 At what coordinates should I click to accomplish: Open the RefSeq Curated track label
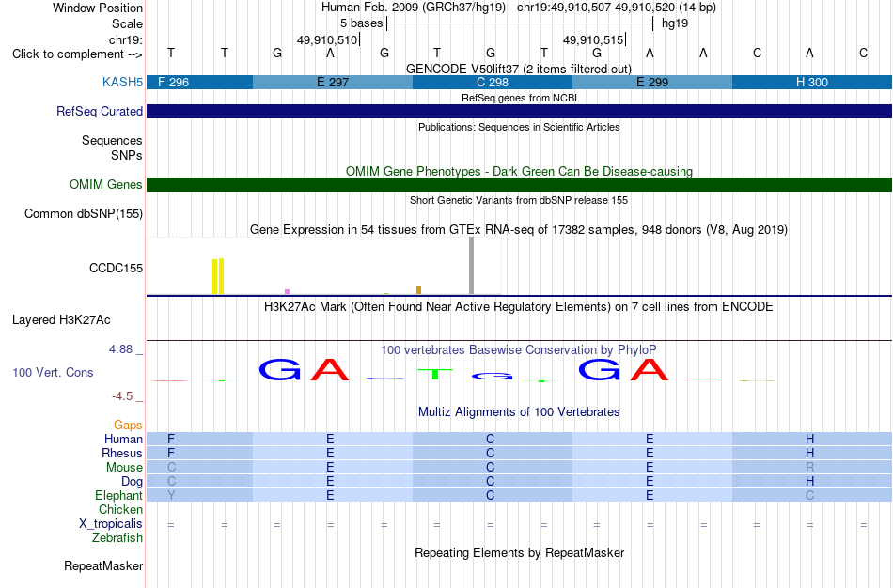tap(100, 111)
